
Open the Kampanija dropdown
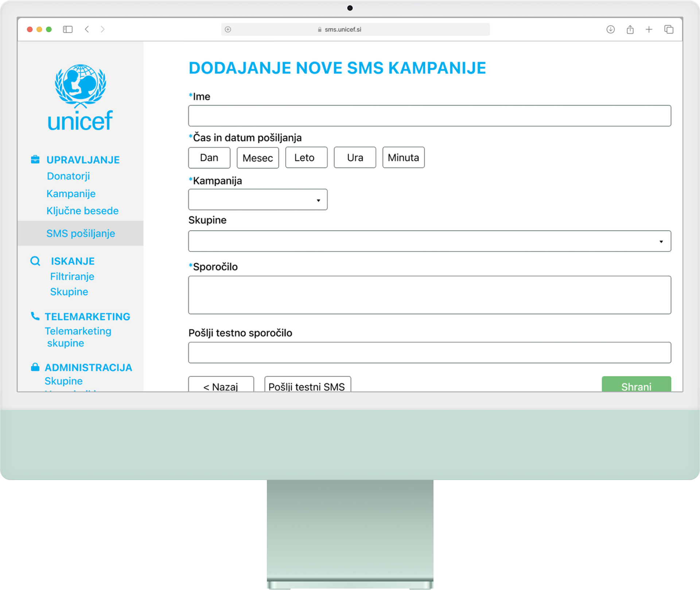[257, 199]
